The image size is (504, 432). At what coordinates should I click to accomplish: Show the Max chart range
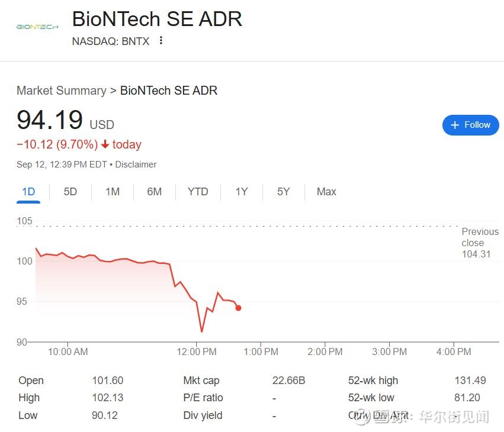(x=326, y=192)
